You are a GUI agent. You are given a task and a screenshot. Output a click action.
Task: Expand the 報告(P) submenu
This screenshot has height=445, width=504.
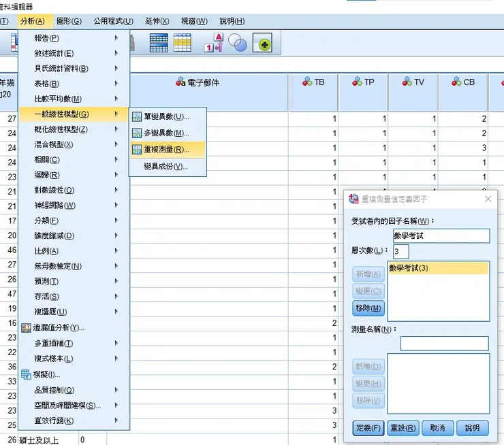pos(74,38)
